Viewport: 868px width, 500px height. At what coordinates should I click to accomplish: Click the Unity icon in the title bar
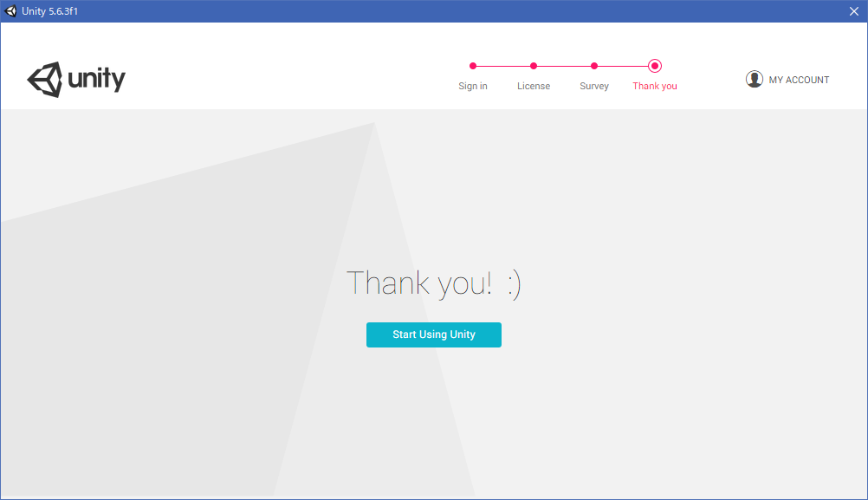[11, 11]
